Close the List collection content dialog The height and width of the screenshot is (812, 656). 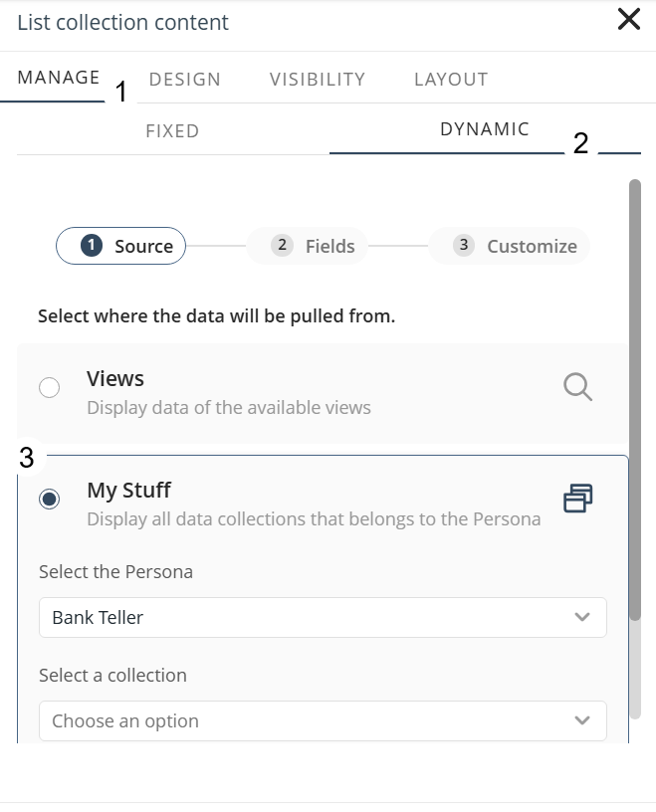coord(627,19)
